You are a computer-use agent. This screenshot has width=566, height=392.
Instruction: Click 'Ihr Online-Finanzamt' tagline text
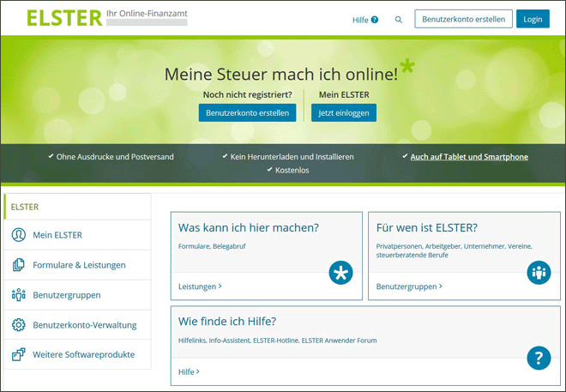[x=147, y=14]
